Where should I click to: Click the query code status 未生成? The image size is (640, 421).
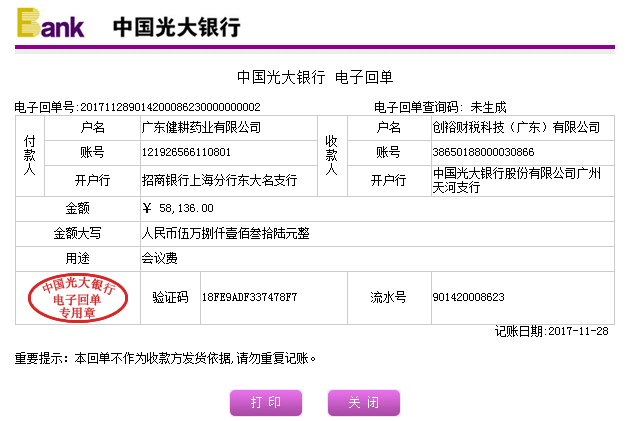pos(488,107)
